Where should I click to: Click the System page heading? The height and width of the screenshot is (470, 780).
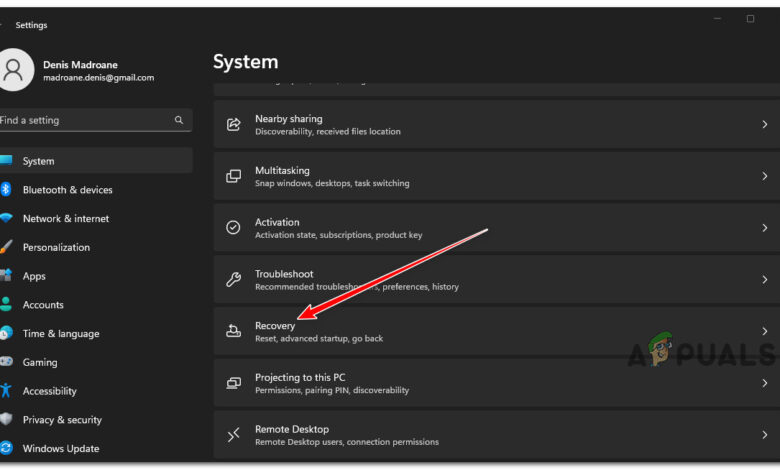point(246,62)
